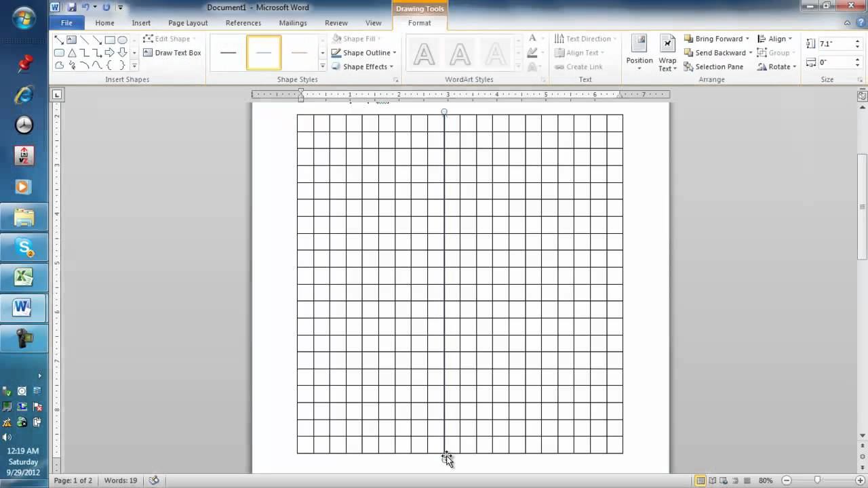The width and height of the screenshot is (868, 488).
Task: Select the Drawing Tools Format tab
Action: pos(419,23)
